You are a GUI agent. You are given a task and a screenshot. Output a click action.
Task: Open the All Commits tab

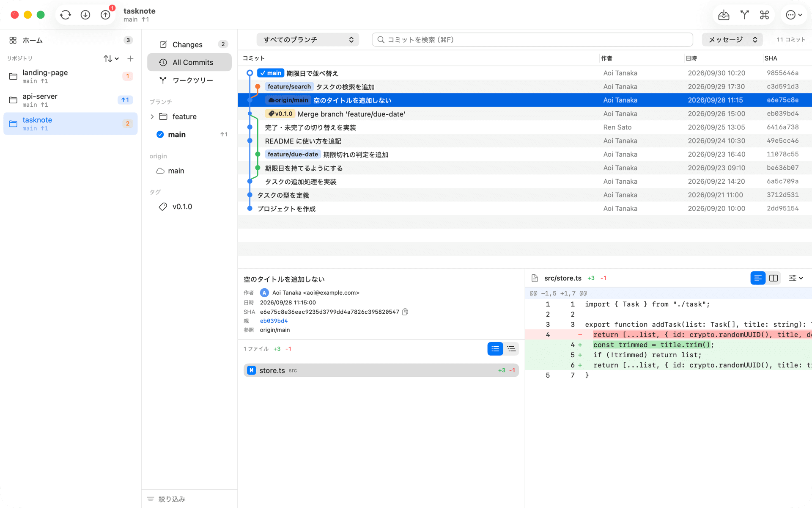189,62
